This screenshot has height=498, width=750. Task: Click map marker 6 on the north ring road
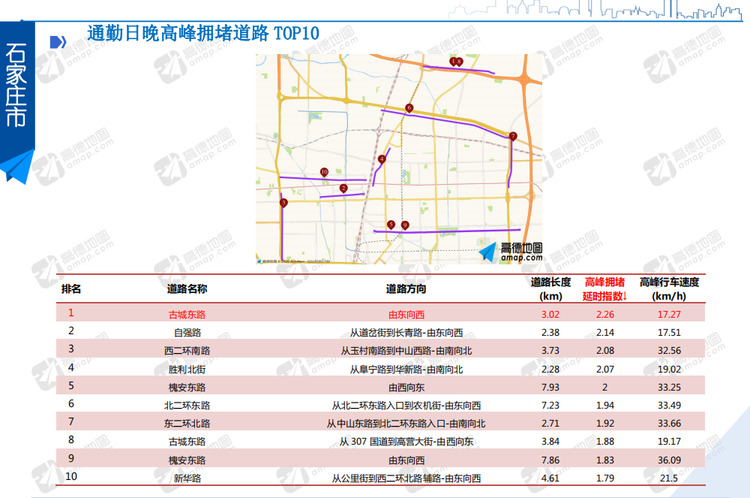[x=409, y=108]
